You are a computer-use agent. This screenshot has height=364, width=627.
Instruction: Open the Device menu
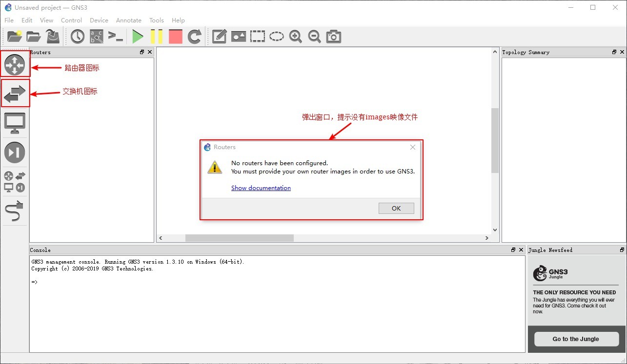pyautogui.click(x=99, y=20)
